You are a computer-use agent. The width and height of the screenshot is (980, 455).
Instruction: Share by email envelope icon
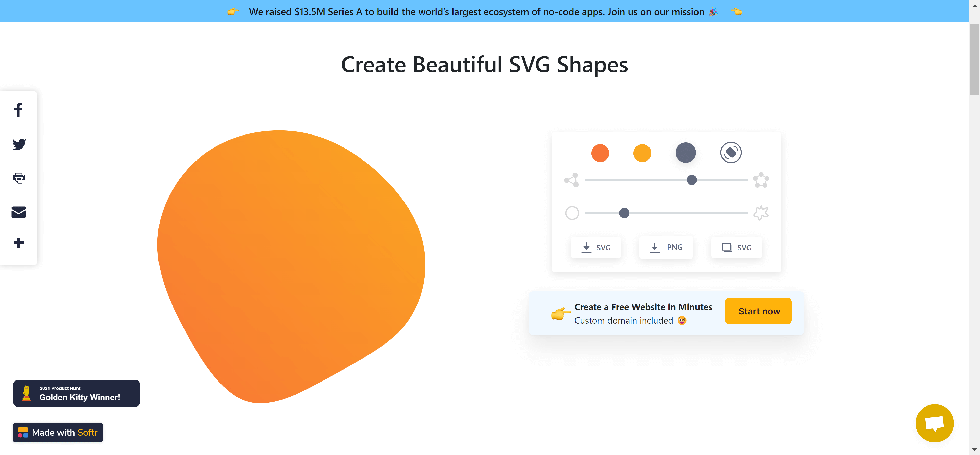coord(19,212)
